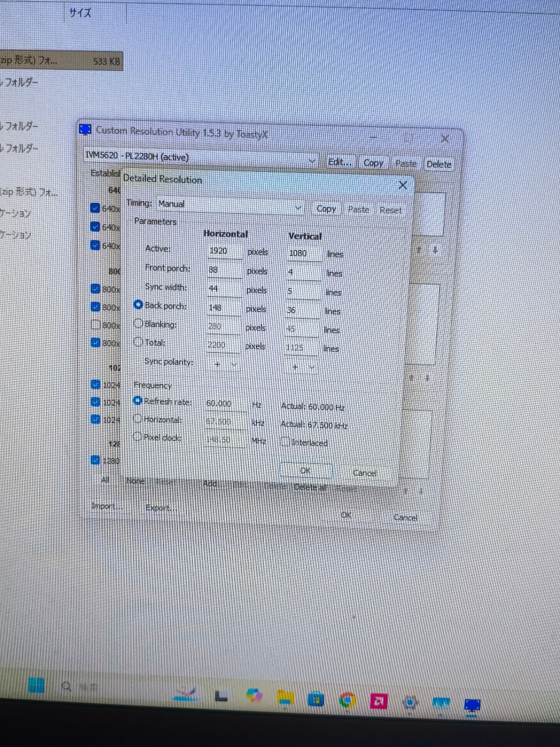Open File Explorer from the taskbar
This screenshot has height=747, width=560.
(286, 698)
